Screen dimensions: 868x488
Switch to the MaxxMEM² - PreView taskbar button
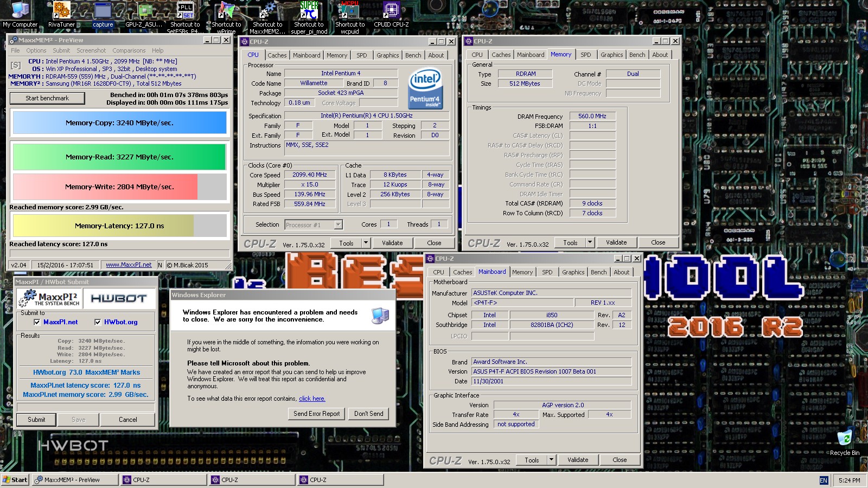tap(75, 480)
